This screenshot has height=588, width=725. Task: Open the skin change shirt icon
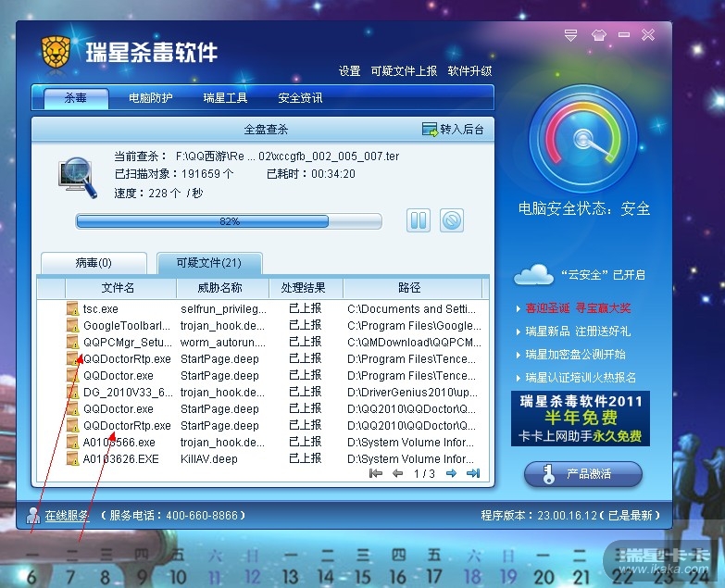click(x=598, y=35)
